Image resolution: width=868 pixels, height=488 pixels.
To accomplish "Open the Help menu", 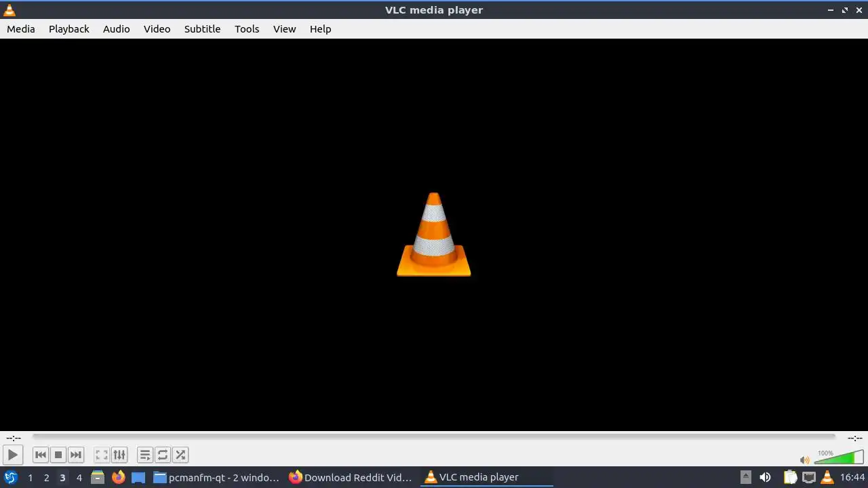I will 321,28.
